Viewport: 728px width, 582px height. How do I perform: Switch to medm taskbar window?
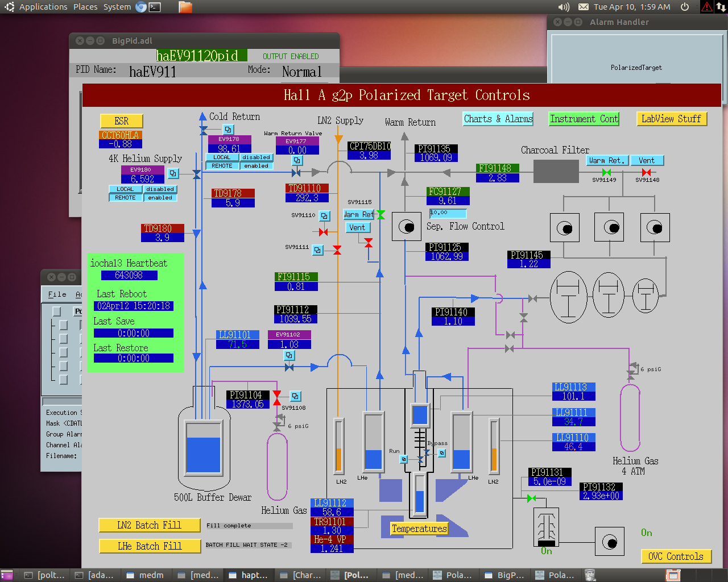coord(146,575)
